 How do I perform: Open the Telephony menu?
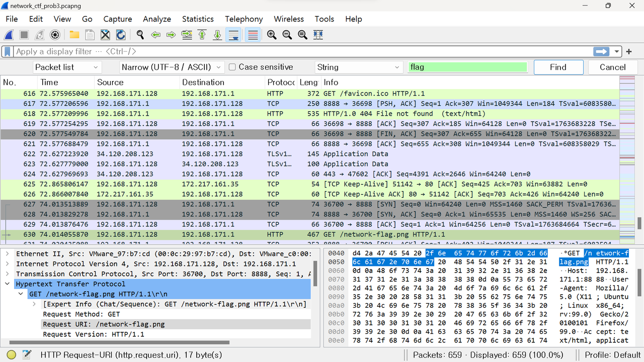244,19
